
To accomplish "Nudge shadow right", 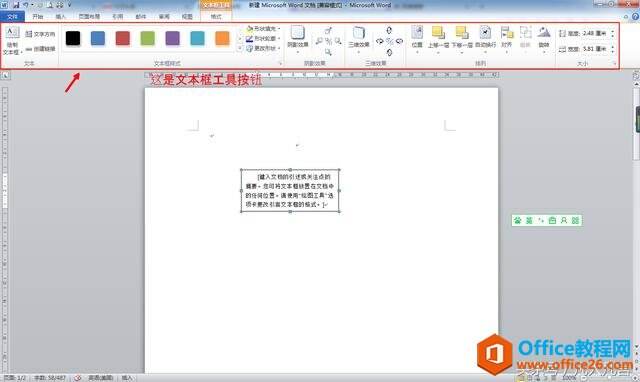I will [338, 41].
